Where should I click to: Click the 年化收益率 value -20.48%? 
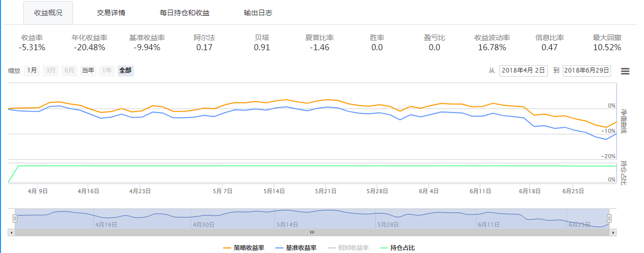90,48
